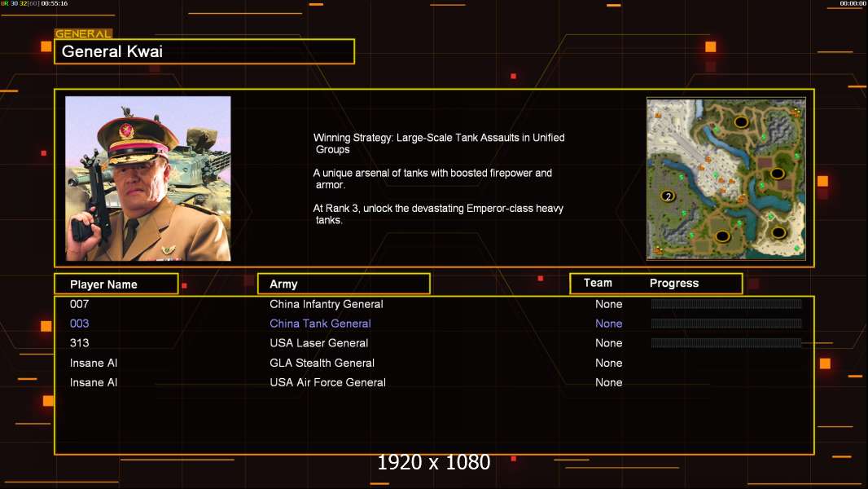Click the map preview thumbnail
This screenshot has height=489, width=868.
tap(726, 178)
